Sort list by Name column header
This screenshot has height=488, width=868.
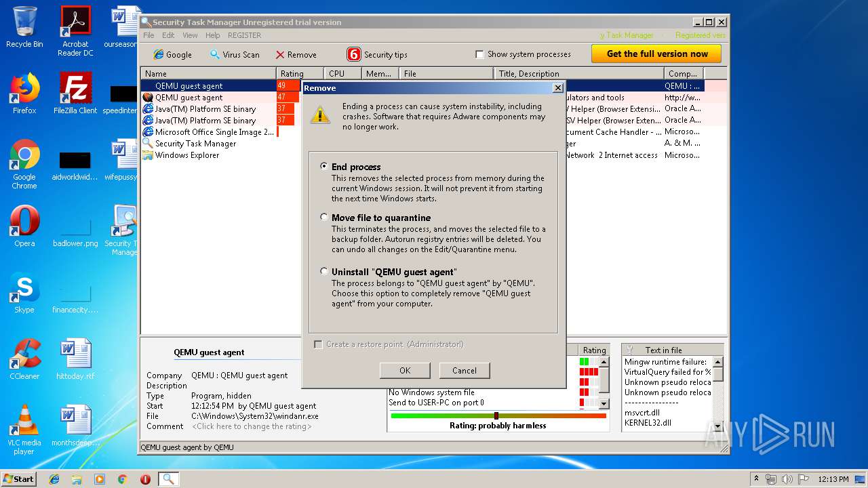point(208,73)
